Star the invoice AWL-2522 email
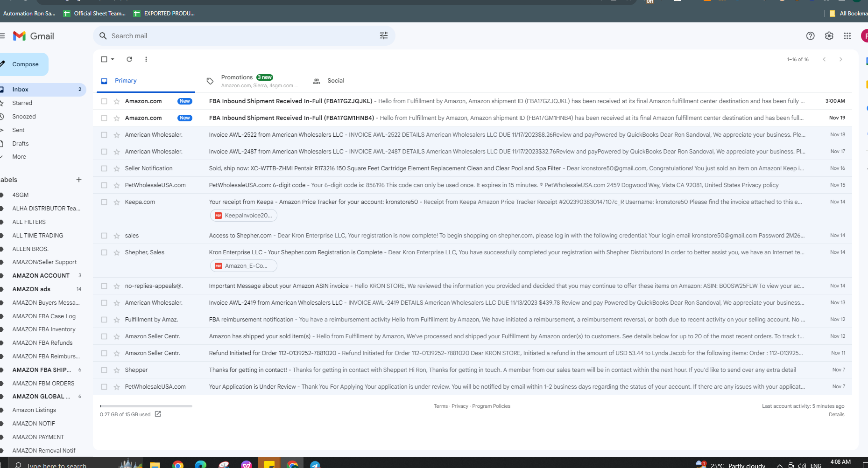This screenshot has height=468, width=868. click(x=117, y=135)
